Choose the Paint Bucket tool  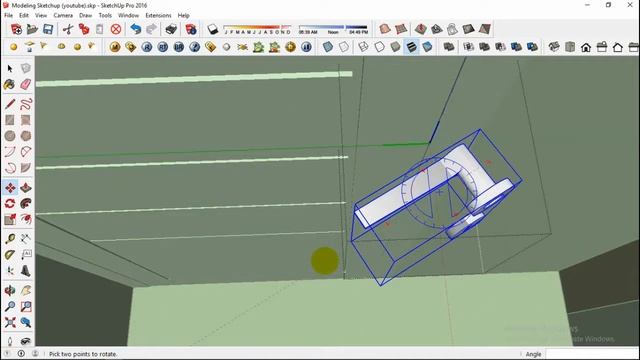coord(10,84)
